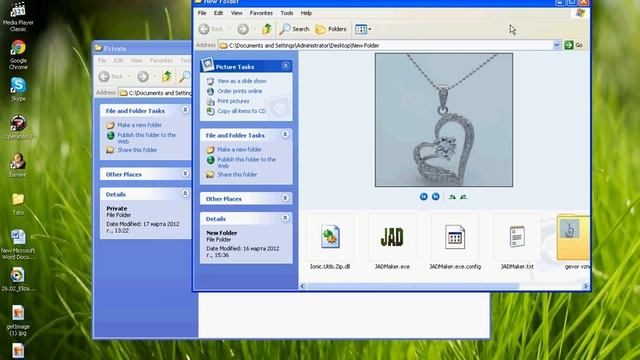Click Order prints online
Screen dimensions: 640x360
click(240, 91)
